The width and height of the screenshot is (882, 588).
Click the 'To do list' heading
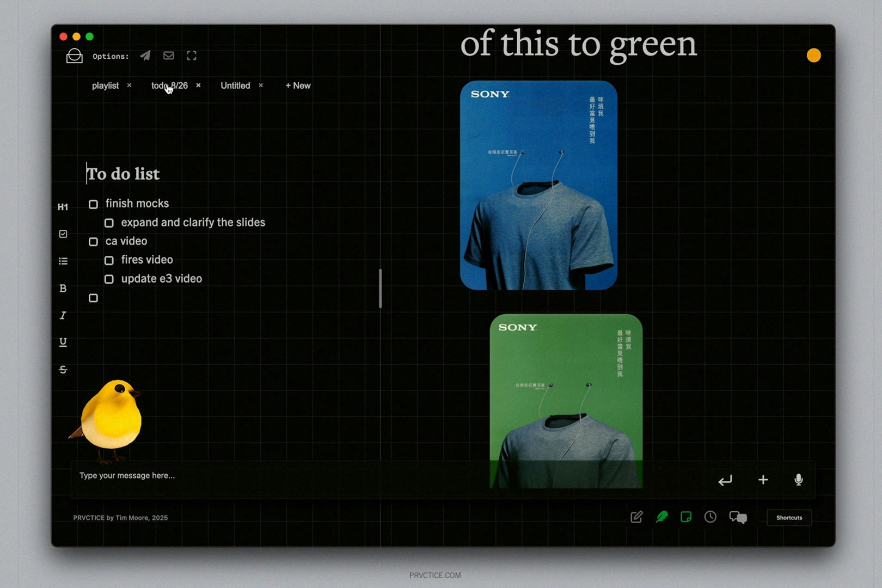tap(124, 174)
